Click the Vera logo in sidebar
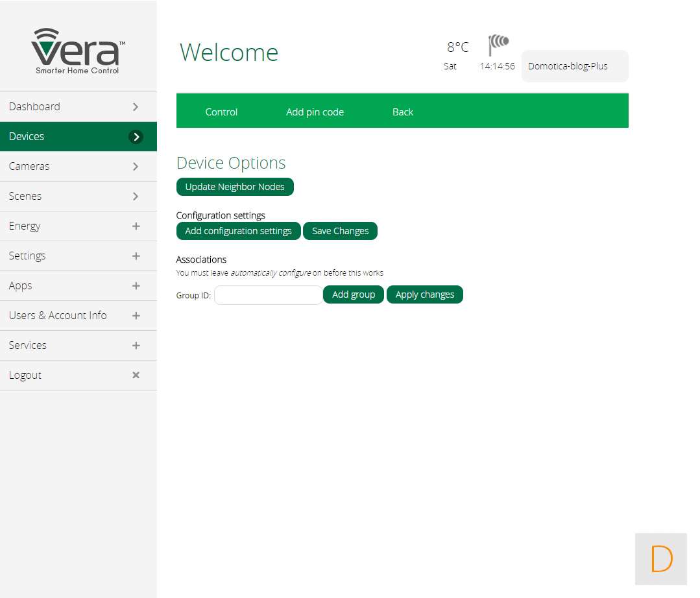This screenshot has height=598, width=700. coord(78,51)
